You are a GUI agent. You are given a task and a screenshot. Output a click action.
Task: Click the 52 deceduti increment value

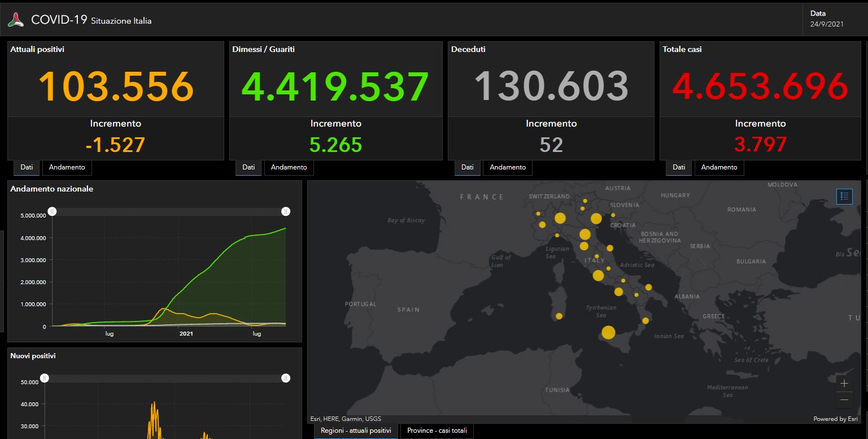[x=551, y=145]
